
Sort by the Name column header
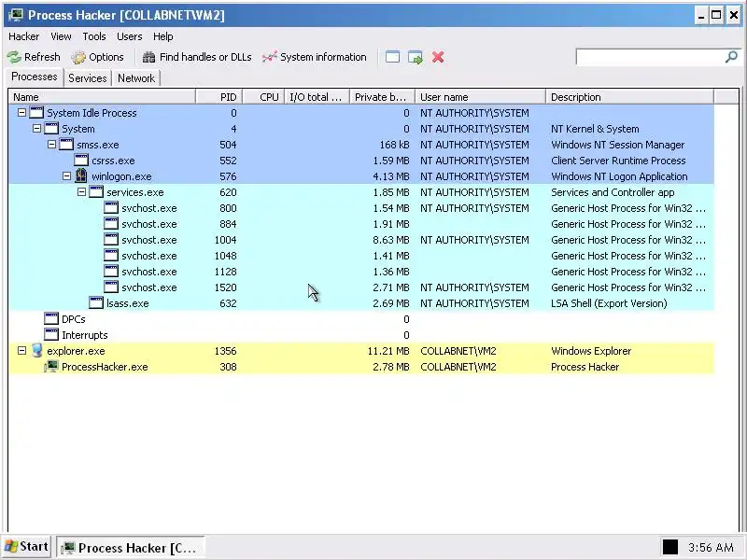click(102, 97)
